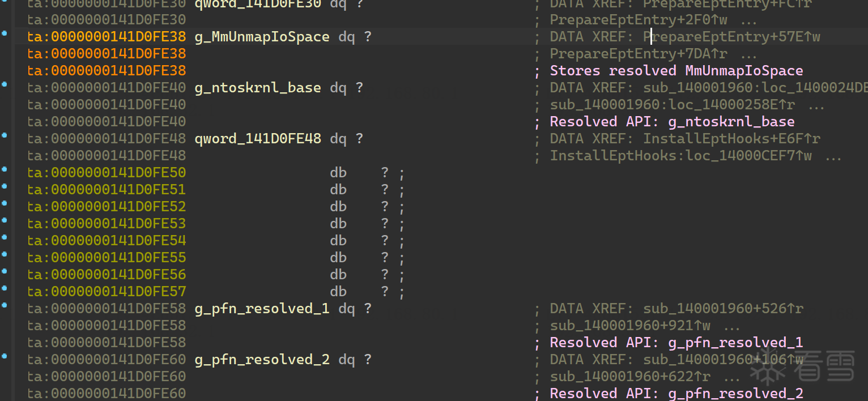The height and width of the screenshot is (401, 868).
Task: Toggle breakpoint dot beside g_pfn_resolved_2 label line
Action: (x=5, y=356)
